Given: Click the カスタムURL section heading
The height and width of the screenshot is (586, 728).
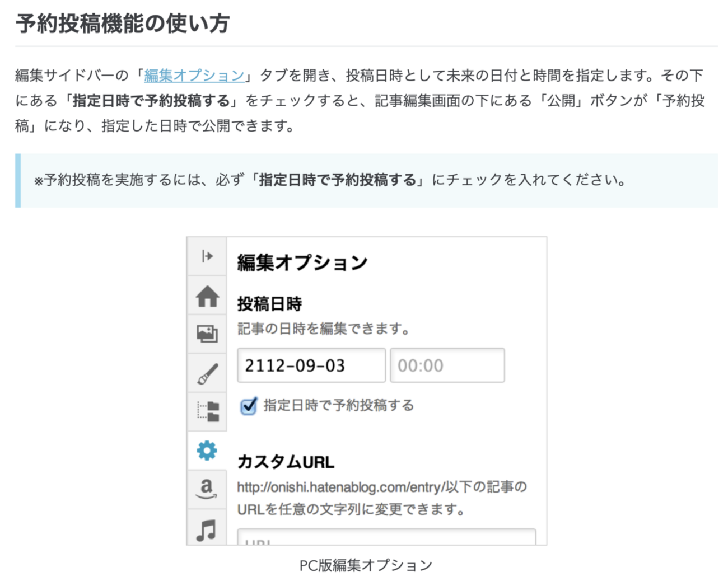Looking at the screenshot, I should pos(286,462).
